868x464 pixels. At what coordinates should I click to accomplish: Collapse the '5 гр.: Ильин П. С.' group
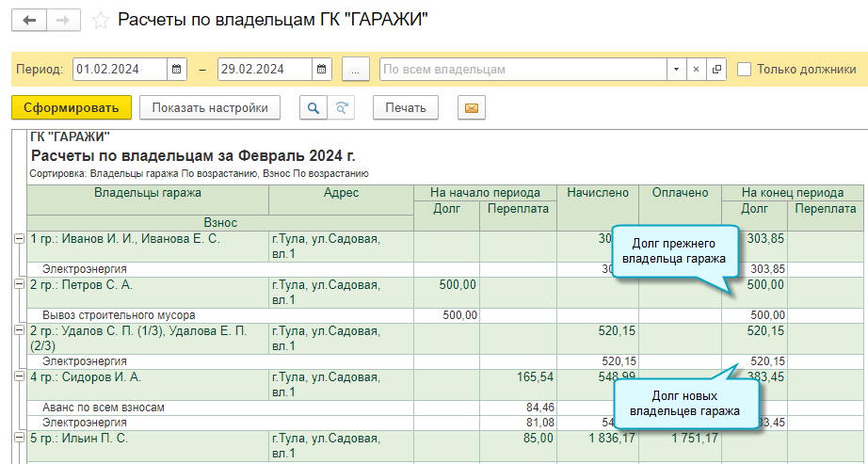click(19, 438)
